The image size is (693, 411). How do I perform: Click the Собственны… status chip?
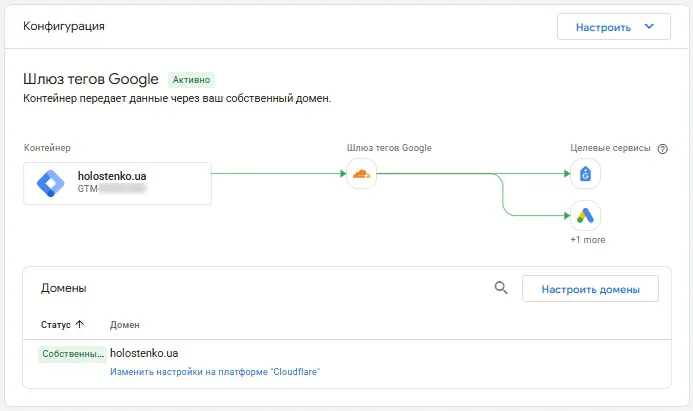point(72,354)
